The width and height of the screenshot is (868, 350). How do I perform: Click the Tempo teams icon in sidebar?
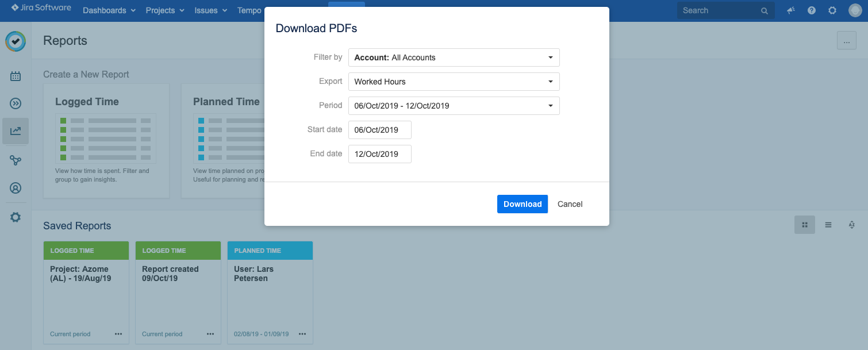pyautogui.click(x=16, y=160)
